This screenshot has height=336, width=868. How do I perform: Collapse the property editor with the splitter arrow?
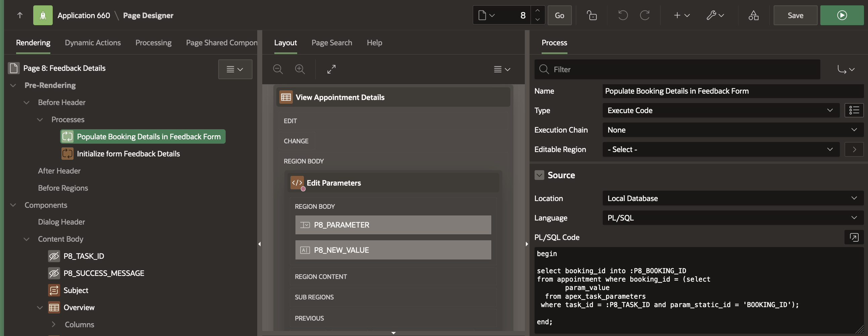(x=527, y=244)
